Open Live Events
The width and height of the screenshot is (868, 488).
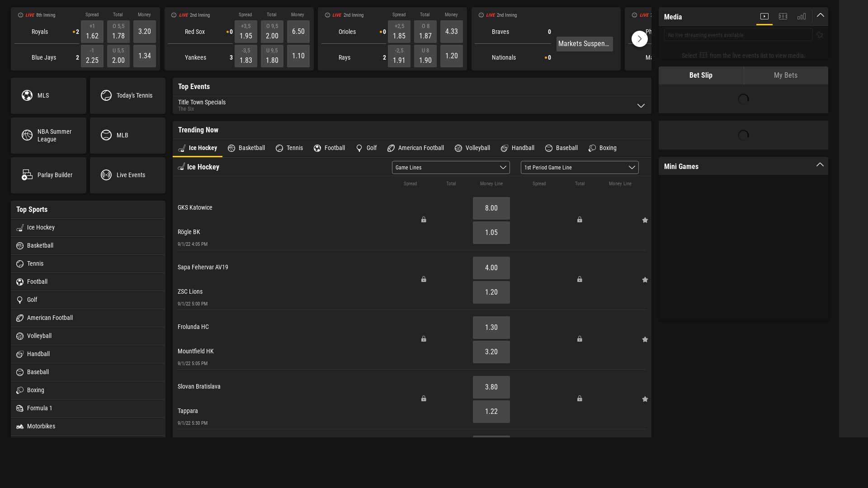(x=128, y=175)
